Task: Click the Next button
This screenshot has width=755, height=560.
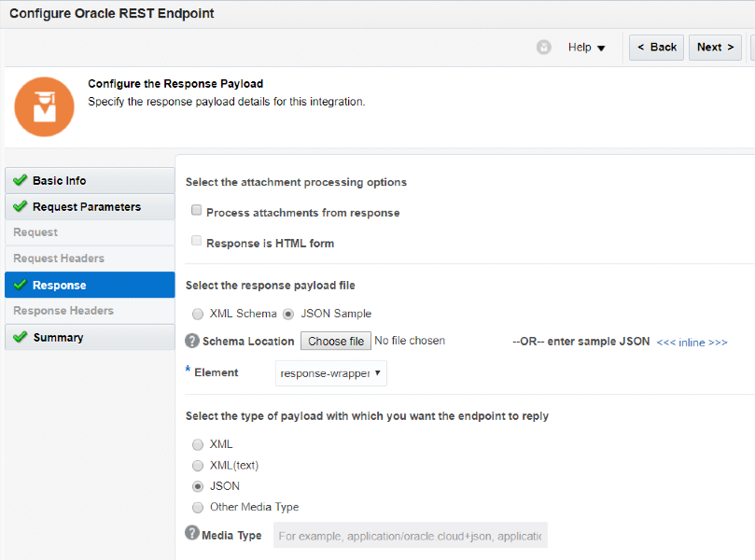Action: [715, 48]
